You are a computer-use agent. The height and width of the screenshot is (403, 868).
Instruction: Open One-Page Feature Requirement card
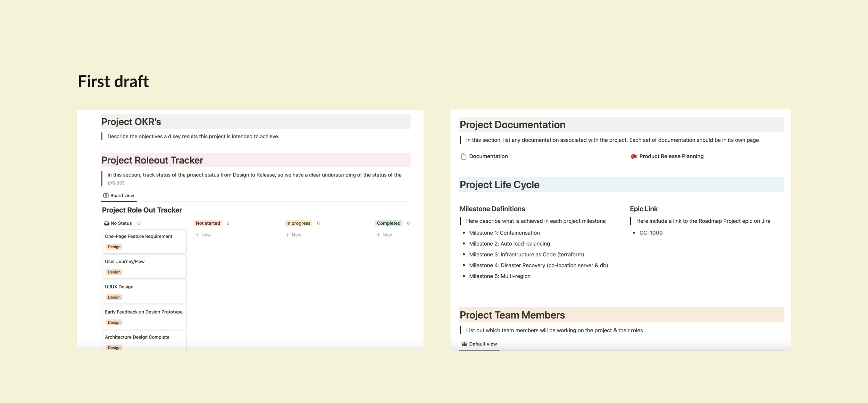[x=139, y=237]
